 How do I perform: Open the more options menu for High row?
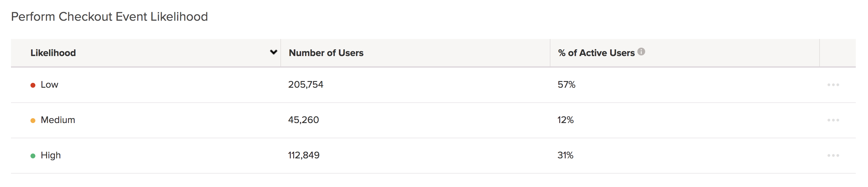point(833,155)
